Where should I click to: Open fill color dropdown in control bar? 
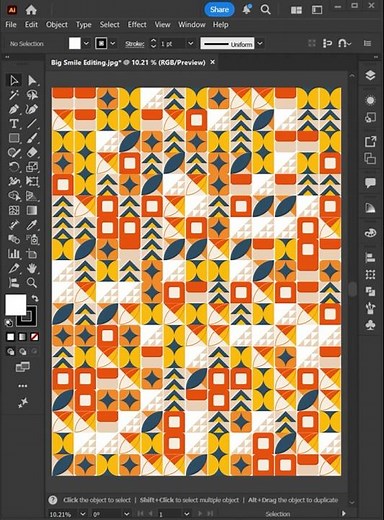click(x=86, y=43)
